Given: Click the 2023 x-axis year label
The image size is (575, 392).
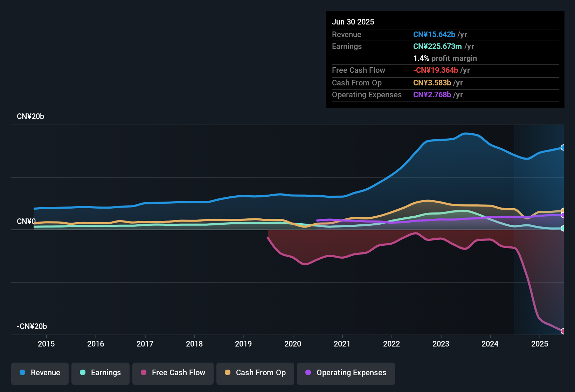Looking at the screenshot, I should tap(441, 344).
